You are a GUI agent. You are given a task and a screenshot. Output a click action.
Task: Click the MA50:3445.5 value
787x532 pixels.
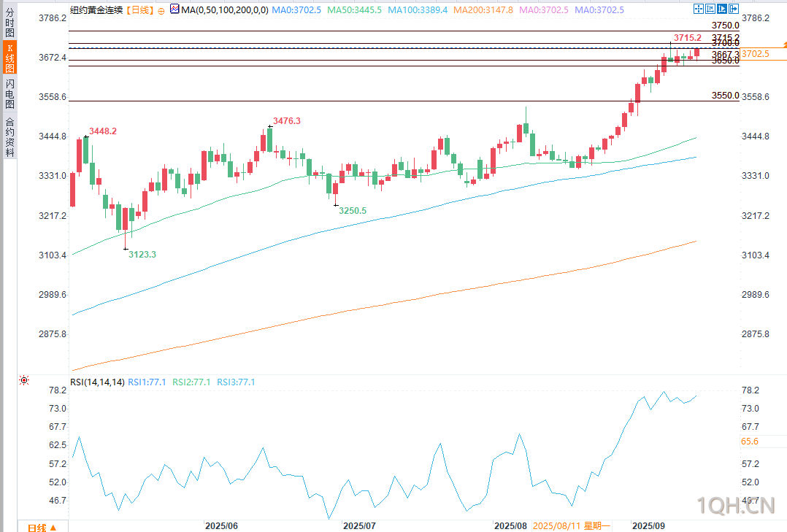tap(354, 10)
